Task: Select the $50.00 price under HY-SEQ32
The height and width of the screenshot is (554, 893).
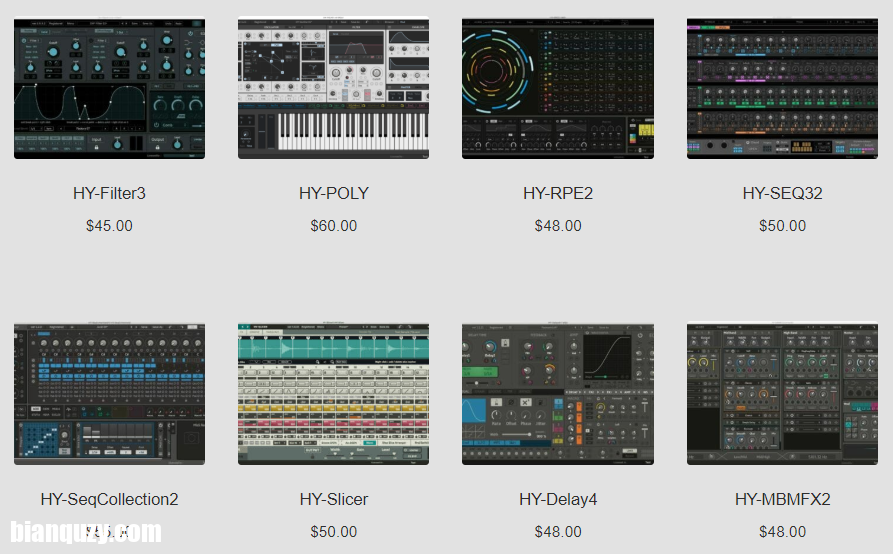Action: coord(783,226)
